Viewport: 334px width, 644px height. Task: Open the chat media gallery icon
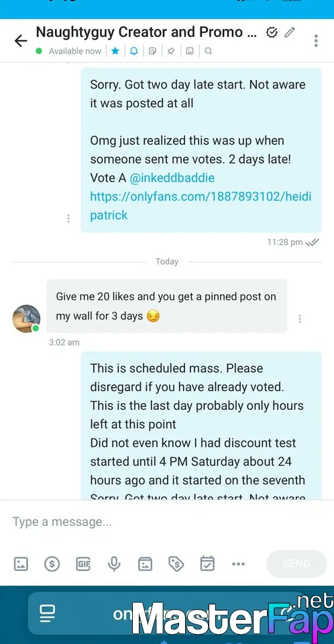click(x=189, y=51)
